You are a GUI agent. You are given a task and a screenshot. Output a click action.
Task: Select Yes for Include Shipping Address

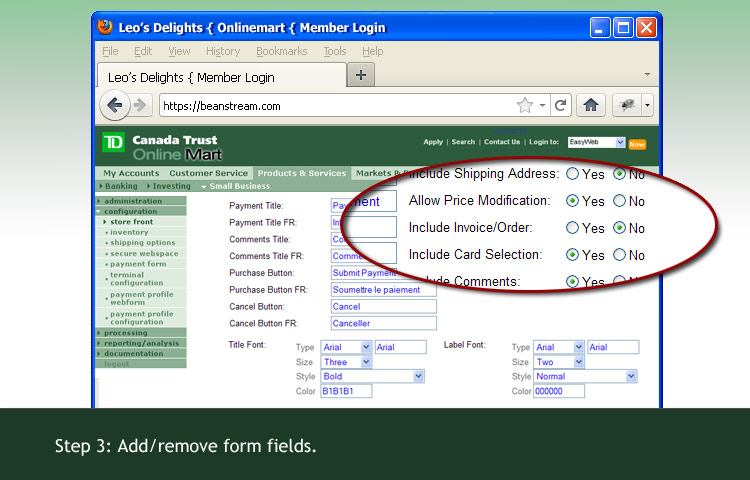pyautogui.click(x=572, y=174)
